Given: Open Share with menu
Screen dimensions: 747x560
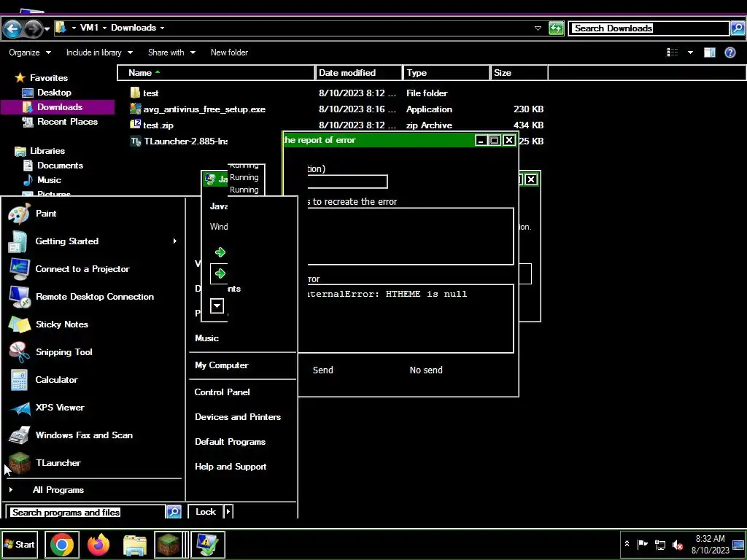Looking at the screenshot, I should tap(171, 52).
